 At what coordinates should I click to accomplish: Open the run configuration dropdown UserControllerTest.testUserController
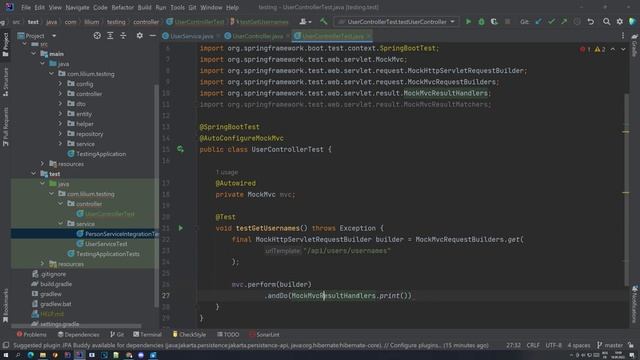(396, 22)
